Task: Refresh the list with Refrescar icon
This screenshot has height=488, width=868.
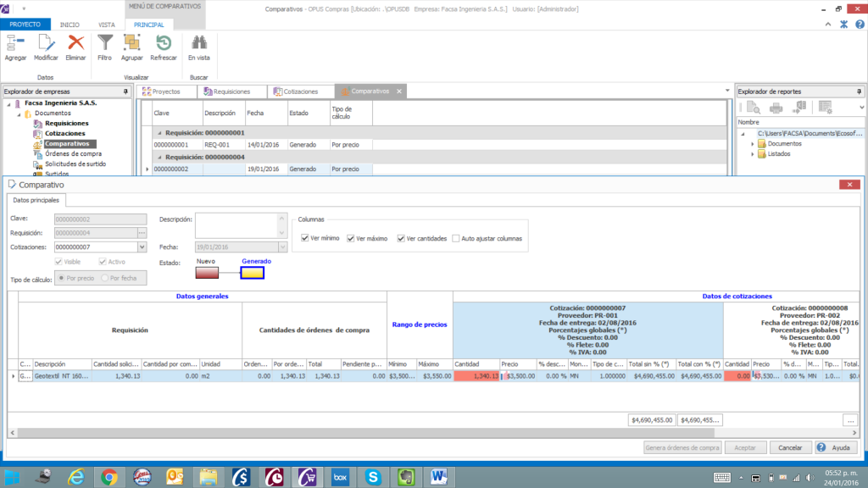Action: coord(164,44)
